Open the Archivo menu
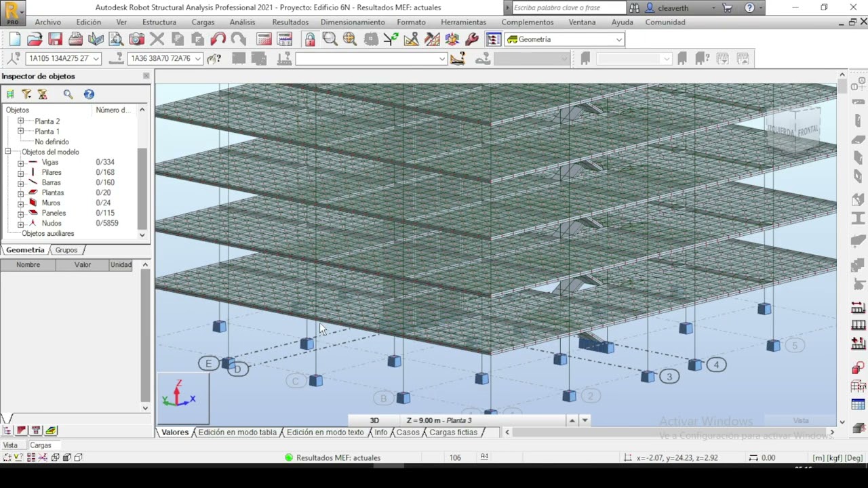The width and height of the screenshot is (868, 488). click(x=47, y=22)
